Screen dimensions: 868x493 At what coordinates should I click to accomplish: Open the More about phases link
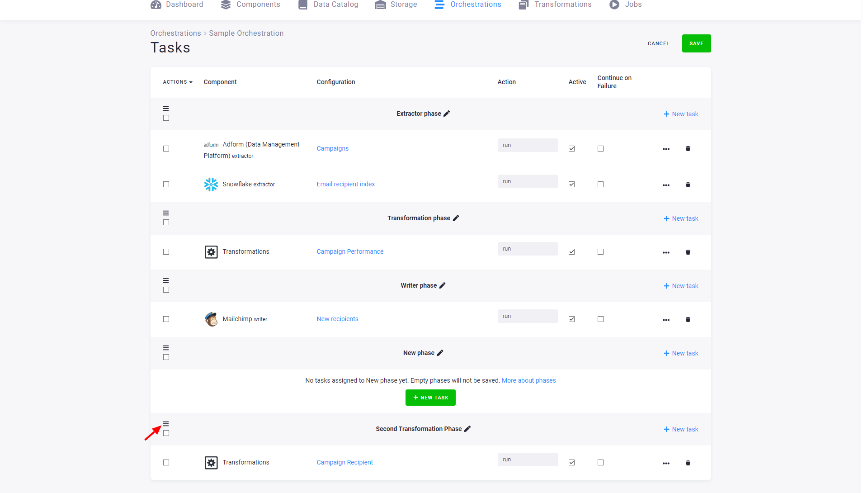coord(528,380)
